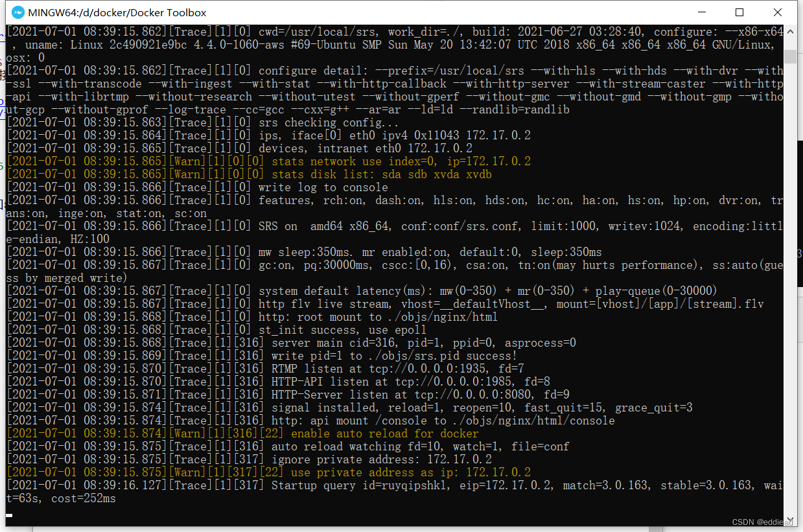The image size is (803, 532).
Task: Click the terminal scrollbar up arrow
Action: click(x=791, y=31)
